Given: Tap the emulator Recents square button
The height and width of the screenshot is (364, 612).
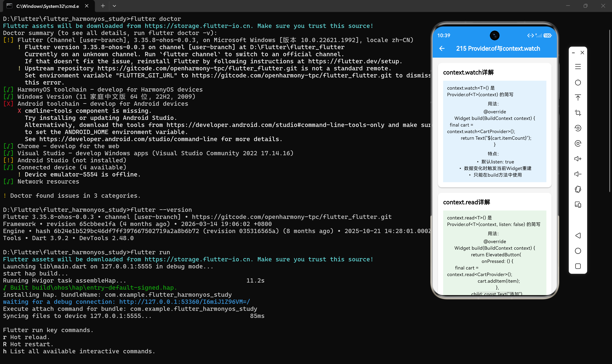Looking at the screenshot, I should (578, 266).
